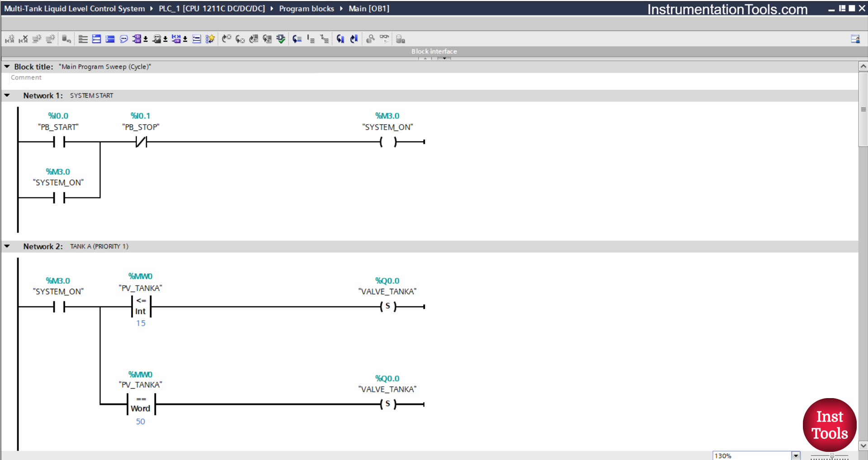The height and width of the screenshot is (460, 868).
Task: Jump to next bookmark with blue arrow icon
Action: pyautogui.click(x=354, y=39)
